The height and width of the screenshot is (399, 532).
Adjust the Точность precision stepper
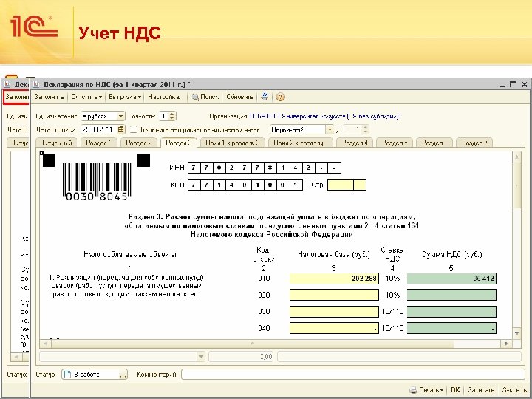pyautogui.click(x=172, y=117)
